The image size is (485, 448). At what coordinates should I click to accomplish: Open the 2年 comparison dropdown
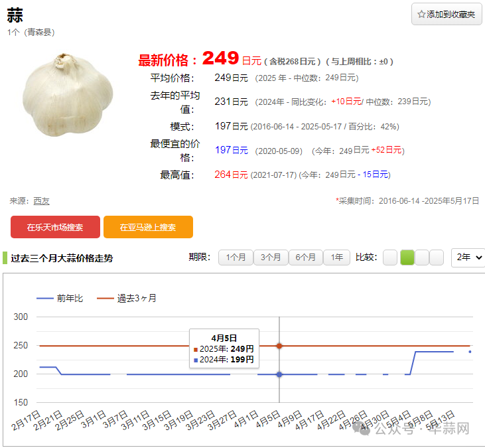tap(468, 258)
